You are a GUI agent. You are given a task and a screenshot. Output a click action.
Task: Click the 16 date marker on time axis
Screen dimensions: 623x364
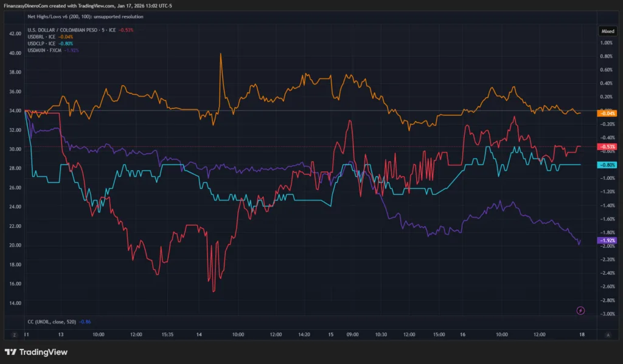(x=463, y=334)
